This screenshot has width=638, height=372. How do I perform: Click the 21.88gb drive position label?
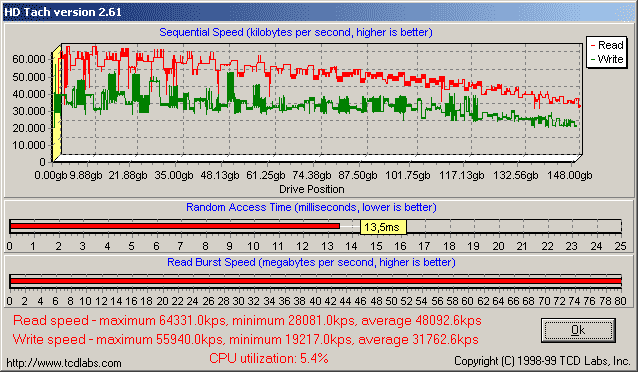pyautogui.click(x=128, y=175)
